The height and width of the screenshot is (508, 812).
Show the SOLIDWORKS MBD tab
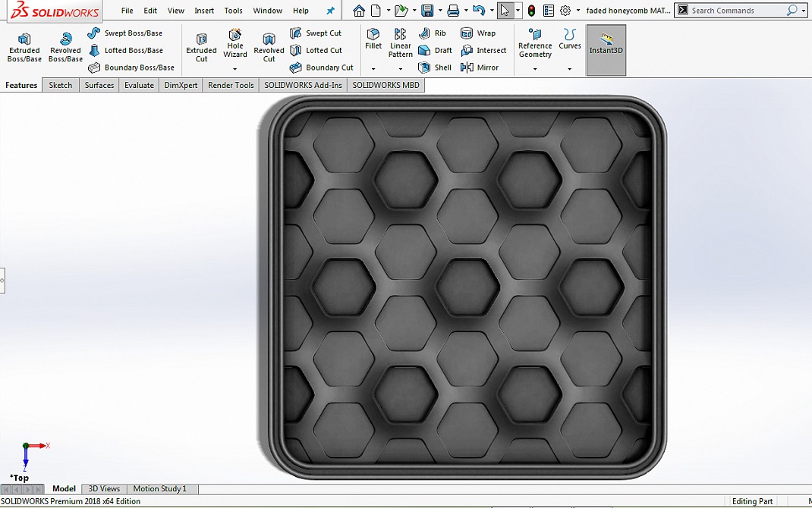(x=386, y=85)
